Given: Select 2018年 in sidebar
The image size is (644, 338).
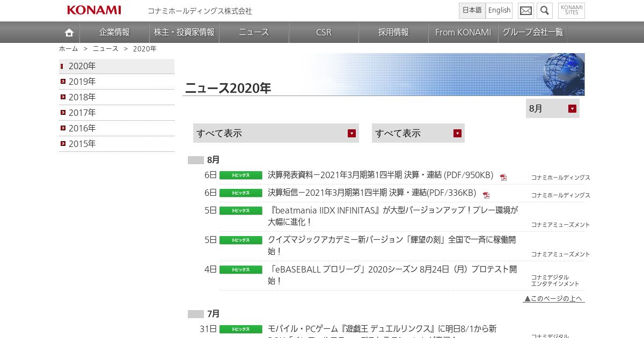Looking at the screenshot, I should (116, 97).
